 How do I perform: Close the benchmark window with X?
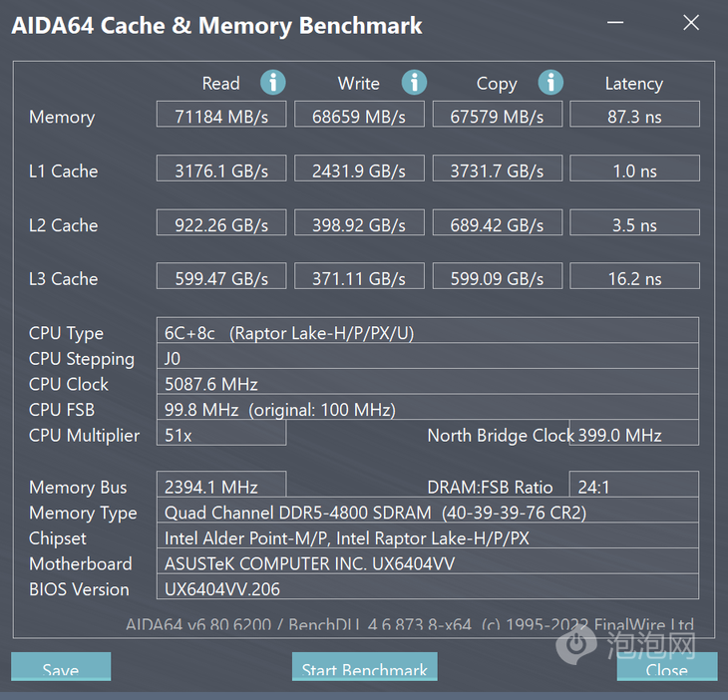(691, 22)
